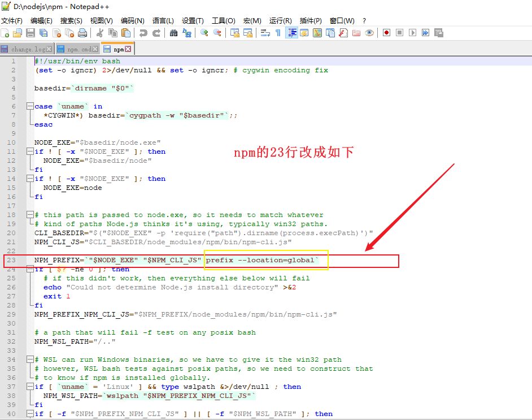Click the Close document toolbar icon

(57, 33)
